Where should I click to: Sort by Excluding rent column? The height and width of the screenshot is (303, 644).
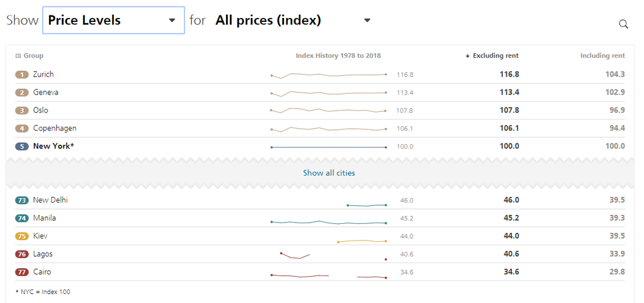point(495,56)
